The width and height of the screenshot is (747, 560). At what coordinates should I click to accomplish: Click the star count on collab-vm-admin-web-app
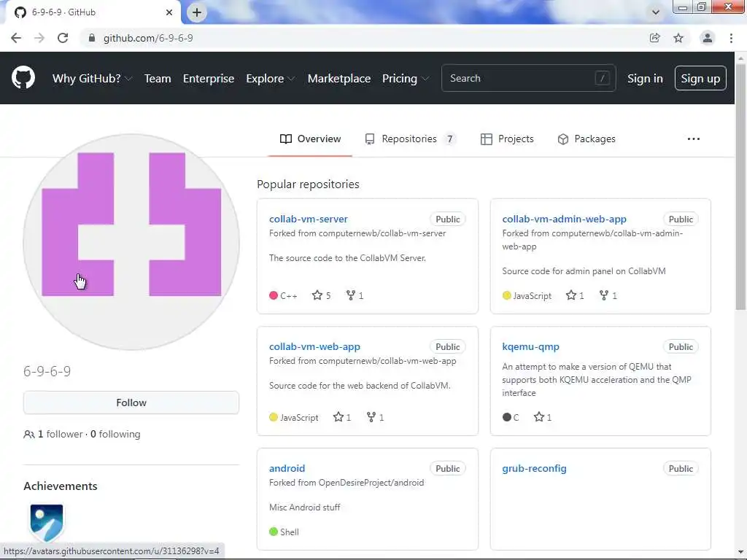pos(575,296)
